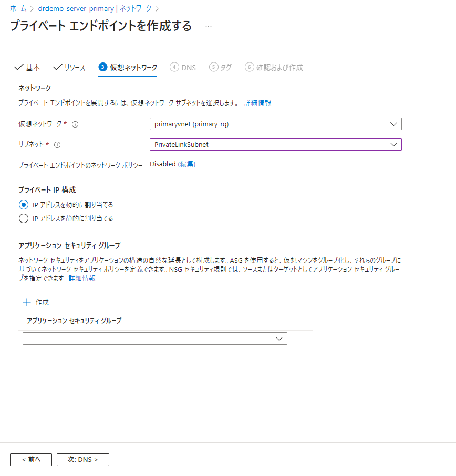Viewport: 456px width, 476px height.
Task: Click the plus icon next to 作成
Action: 27,302
